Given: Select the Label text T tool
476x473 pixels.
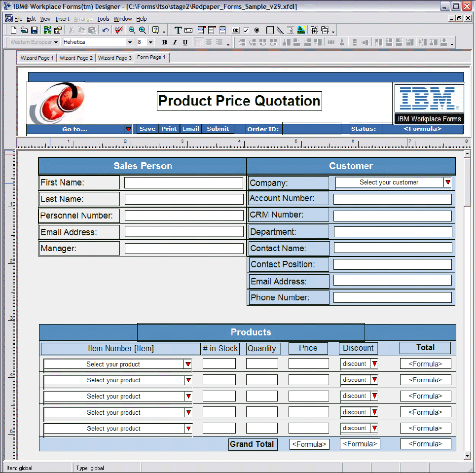Looking at the screenshot, I should tap(178, 30).
